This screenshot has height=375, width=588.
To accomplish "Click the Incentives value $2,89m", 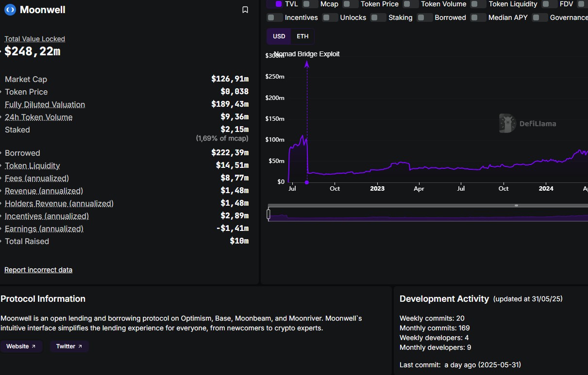I will (x=235, y=216).
